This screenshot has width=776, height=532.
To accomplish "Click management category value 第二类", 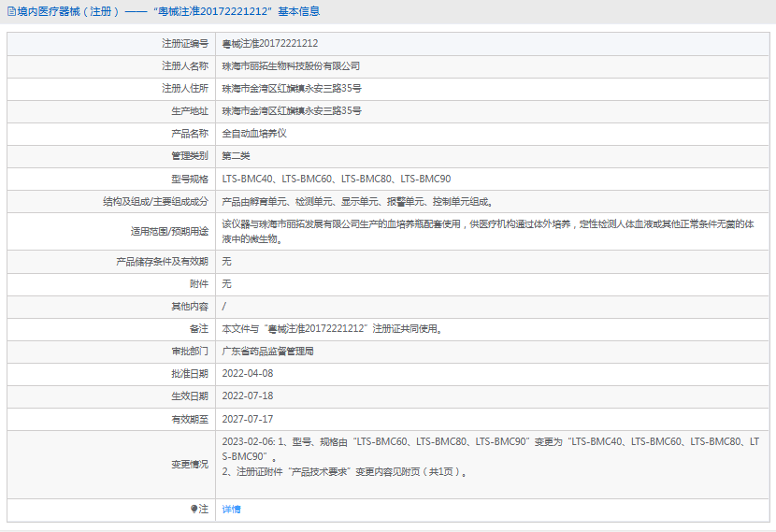I will (x=236, y=156).
